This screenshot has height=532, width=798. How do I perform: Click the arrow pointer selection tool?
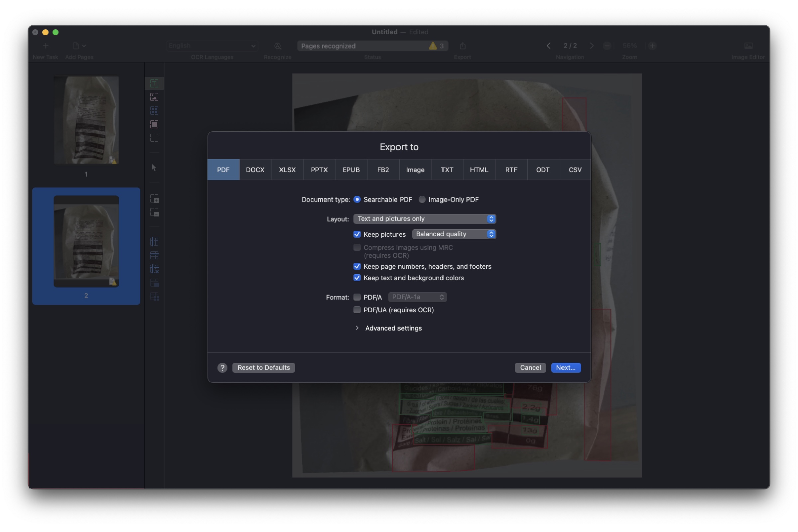(154, 168)
